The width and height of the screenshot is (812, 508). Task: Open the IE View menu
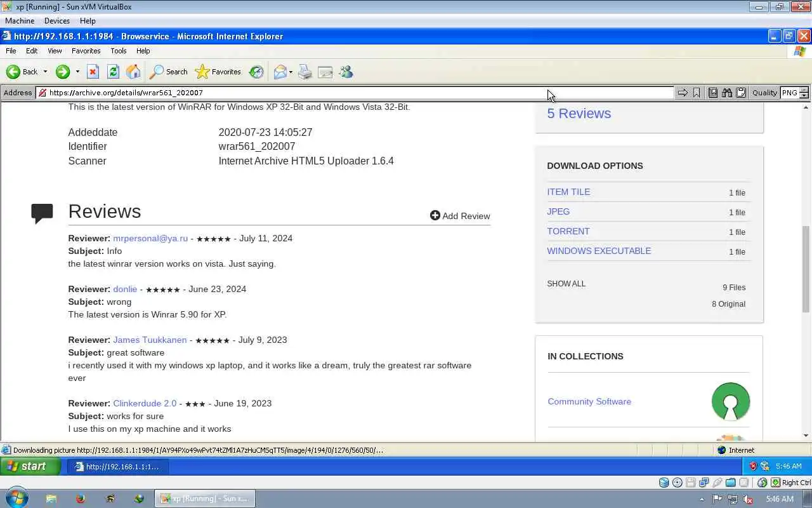(55, 51)
